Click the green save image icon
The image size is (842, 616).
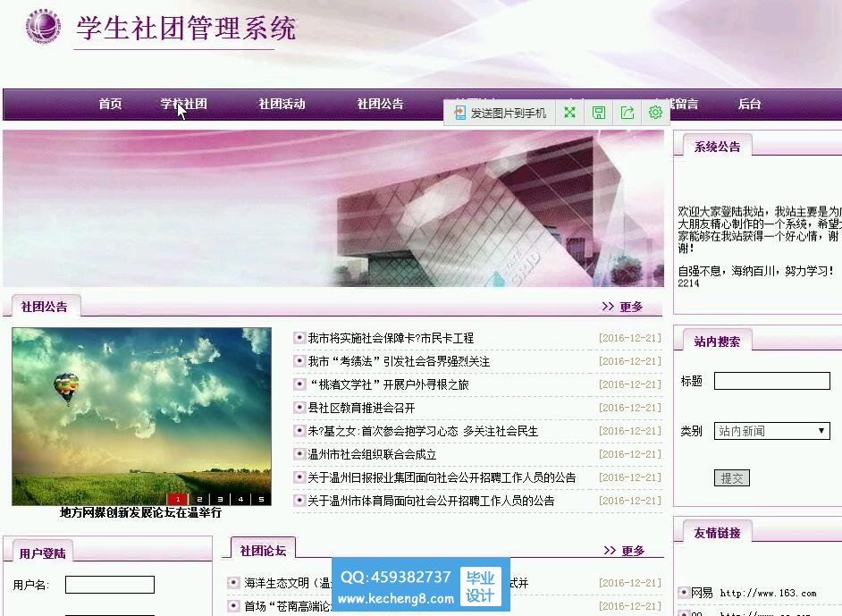[599, 113]
